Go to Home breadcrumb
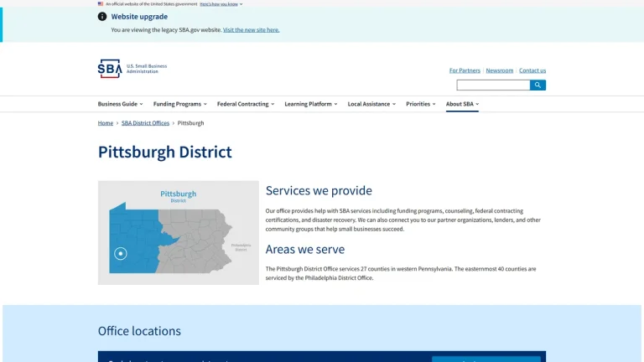This screenshot has height=362, width=644. point(105,122)
